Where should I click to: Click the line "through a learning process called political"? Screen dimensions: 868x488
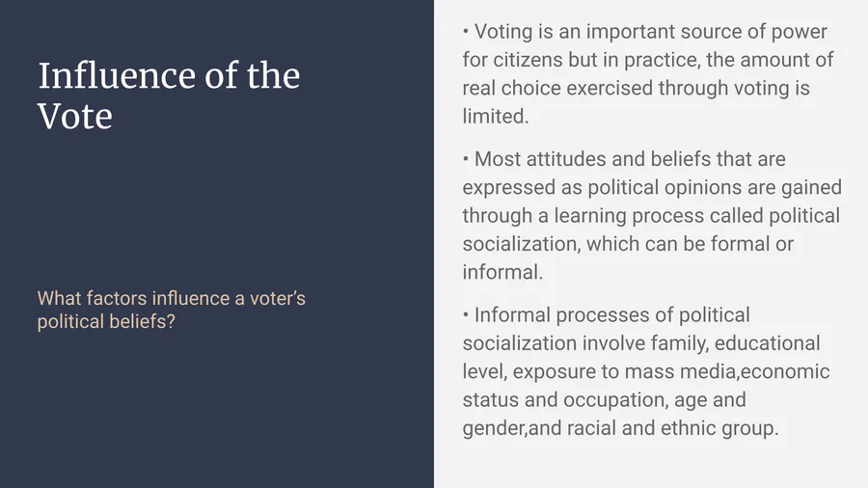coord(651,215)
